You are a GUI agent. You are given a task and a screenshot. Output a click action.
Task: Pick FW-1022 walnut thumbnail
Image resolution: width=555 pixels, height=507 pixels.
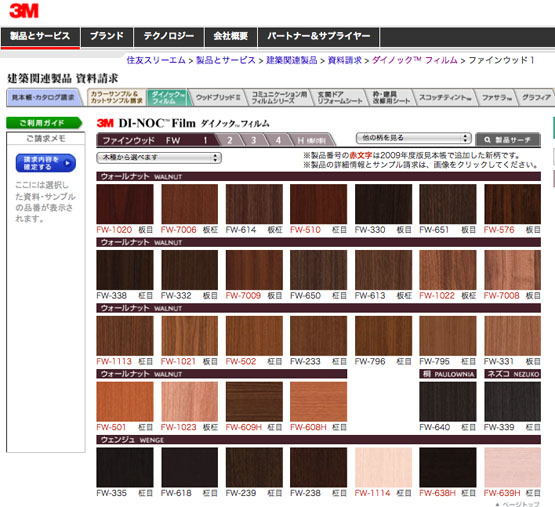(x=448, y=270)
